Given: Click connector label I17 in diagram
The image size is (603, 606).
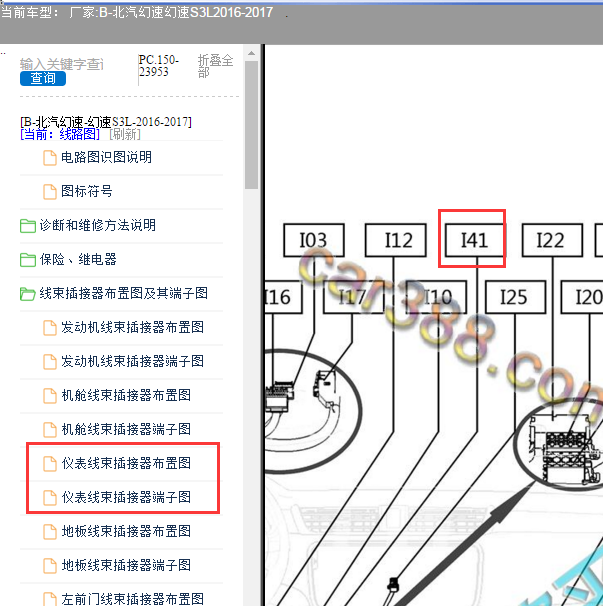Looking at the screenshot, I should 354,297.
